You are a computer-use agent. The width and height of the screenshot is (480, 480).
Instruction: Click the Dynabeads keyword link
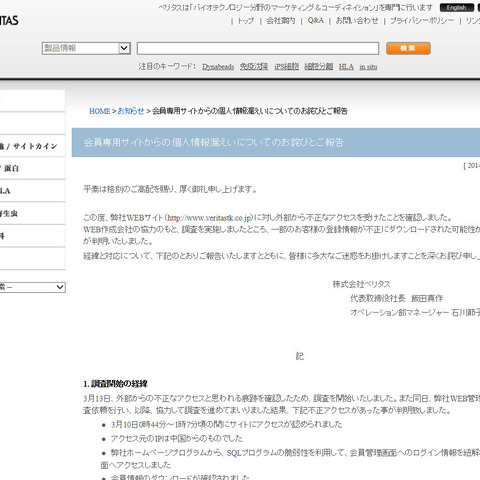coord(218,67)
